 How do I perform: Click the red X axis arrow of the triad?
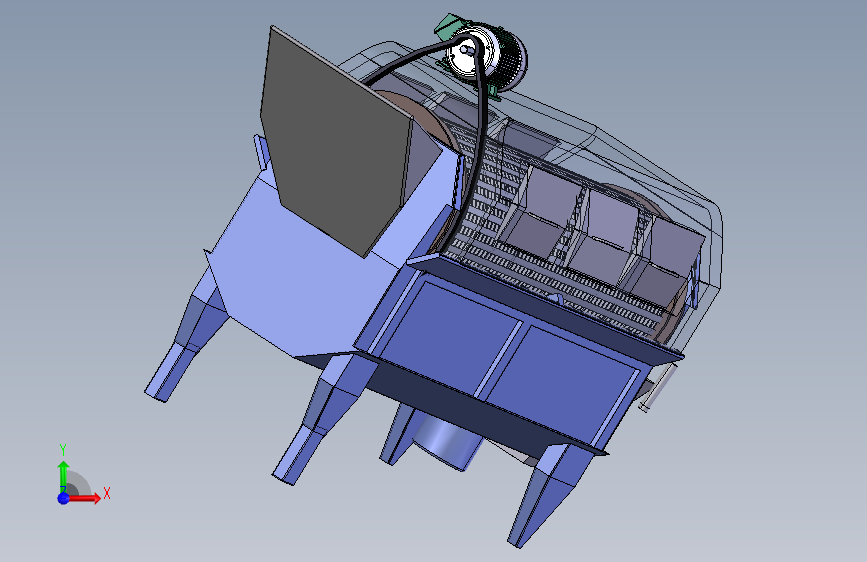pos(84,498)
